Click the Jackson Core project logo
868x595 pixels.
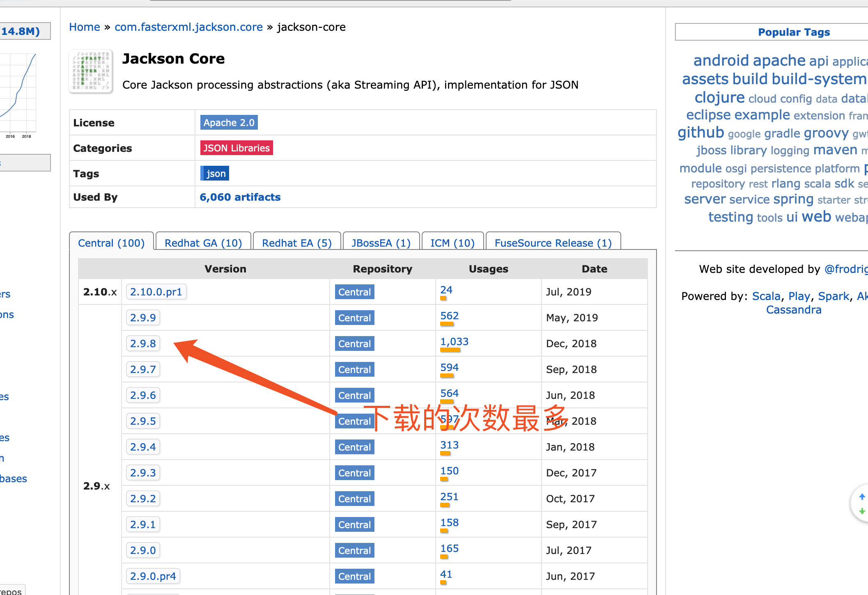point(91,71)
